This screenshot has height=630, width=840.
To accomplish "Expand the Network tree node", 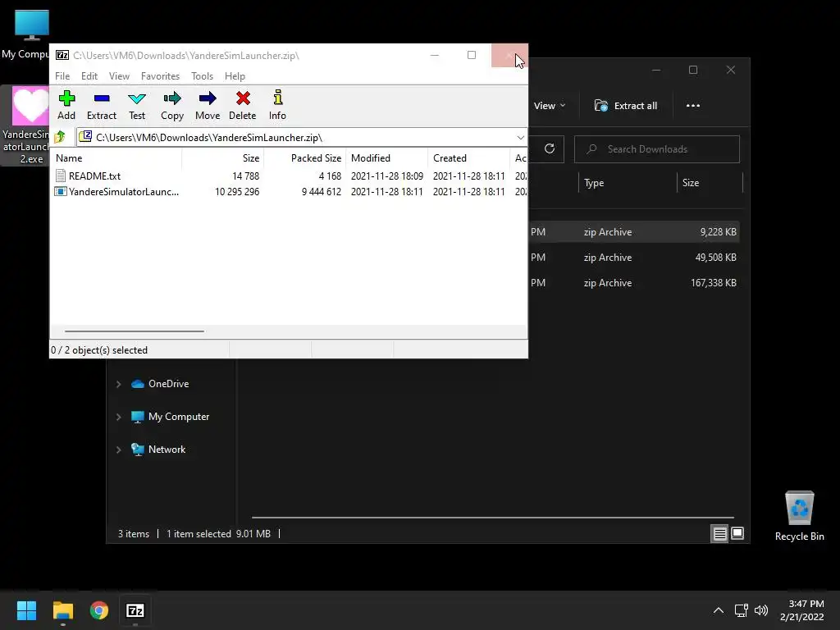I will click(118, 450).
